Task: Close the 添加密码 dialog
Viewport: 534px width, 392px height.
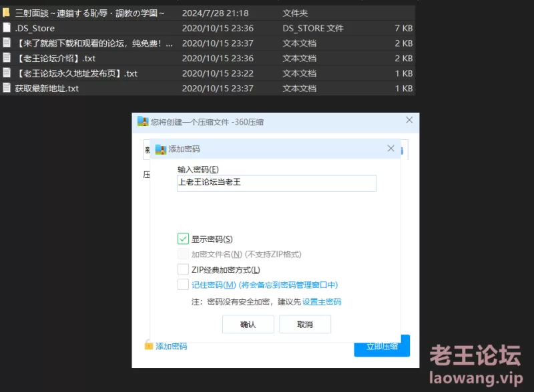Action: tap(390, 149)
